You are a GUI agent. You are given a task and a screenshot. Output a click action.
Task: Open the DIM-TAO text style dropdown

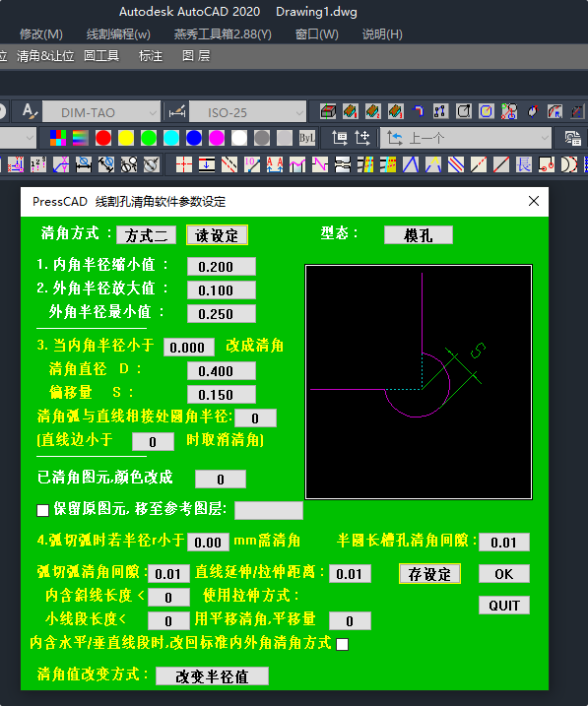[101, 111]
